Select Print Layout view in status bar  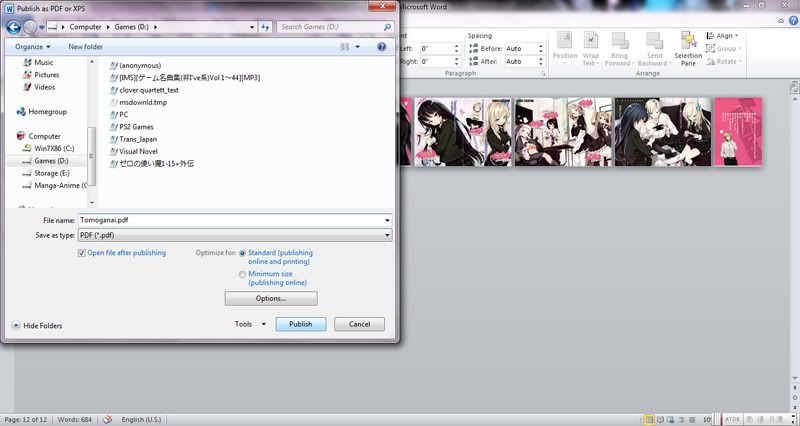pyautogui.click(x=649, y=420)
